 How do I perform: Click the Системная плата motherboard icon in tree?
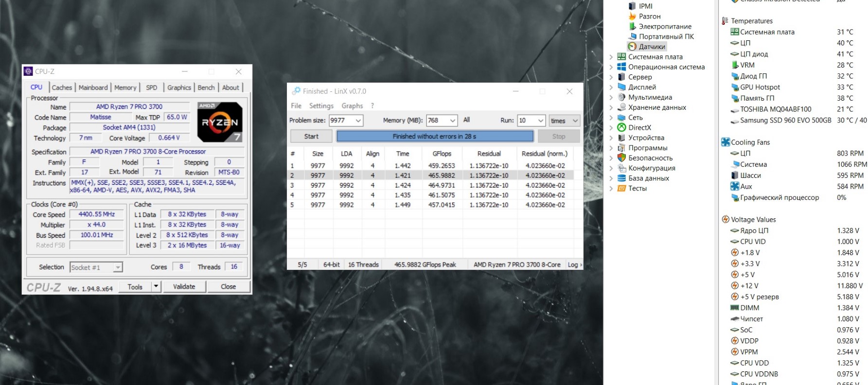click(621, 57)
